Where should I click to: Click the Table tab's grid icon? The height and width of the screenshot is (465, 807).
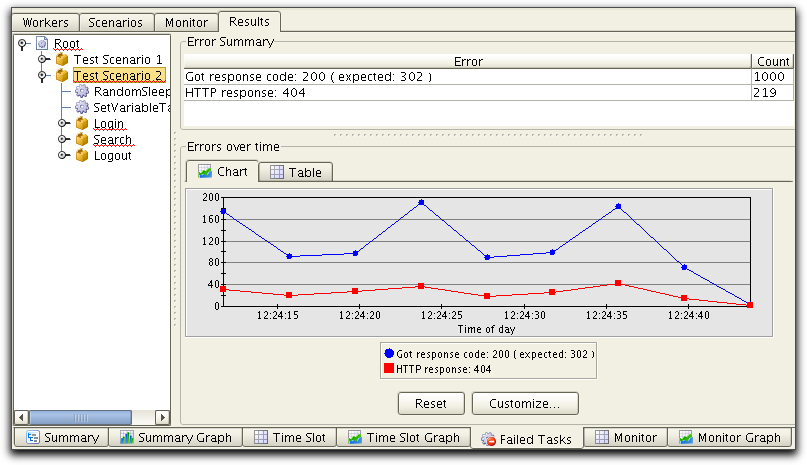(x=277, y=172)
